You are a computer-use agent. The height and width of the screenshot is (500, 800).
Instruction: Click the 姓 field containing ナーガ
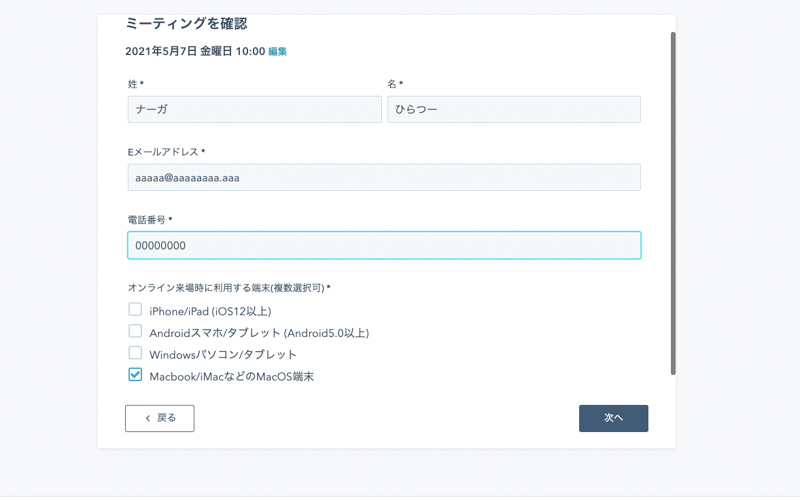pos(254,109)
